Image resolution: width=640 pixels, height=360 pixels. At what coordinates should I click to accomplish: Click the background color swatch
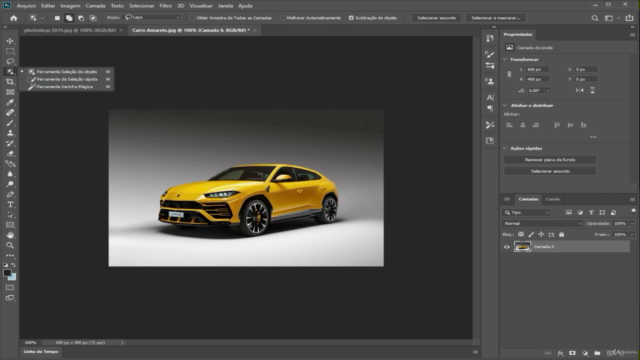[x=13, y=277]
